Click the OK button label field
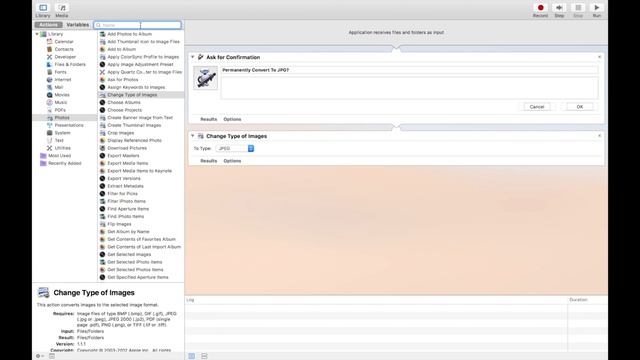 pyautogui.click(x=580, y=107)
